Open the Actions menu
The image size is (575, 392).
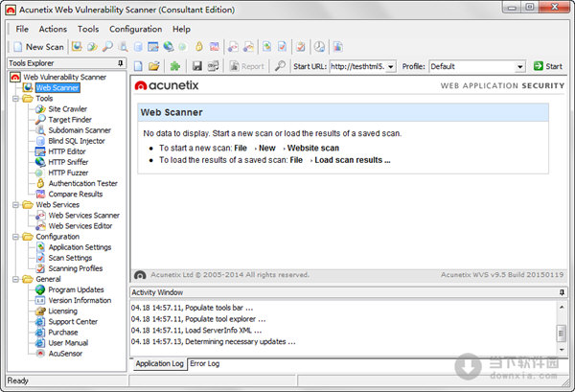click(53, 29)
